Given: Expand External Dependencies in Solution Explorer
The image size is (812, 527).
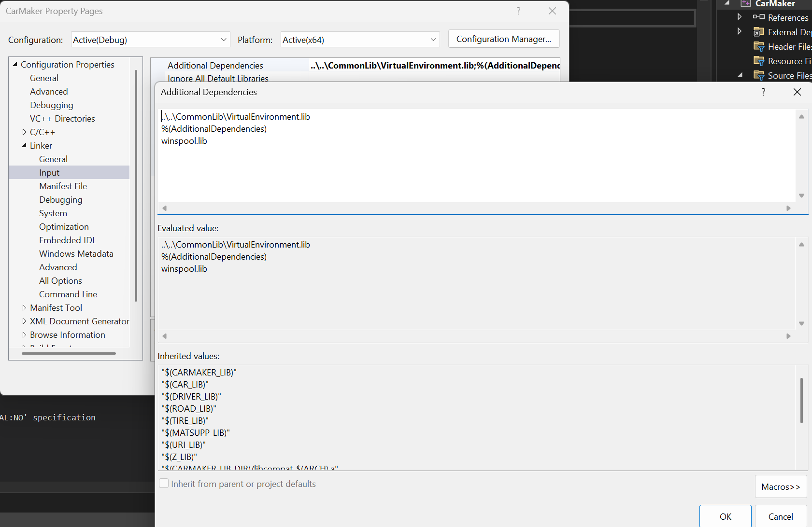Looking at the screenshot, I should click(740, 31).
